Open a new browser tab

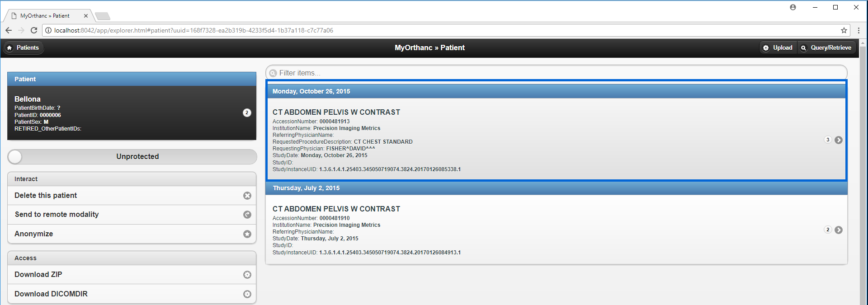103,16
